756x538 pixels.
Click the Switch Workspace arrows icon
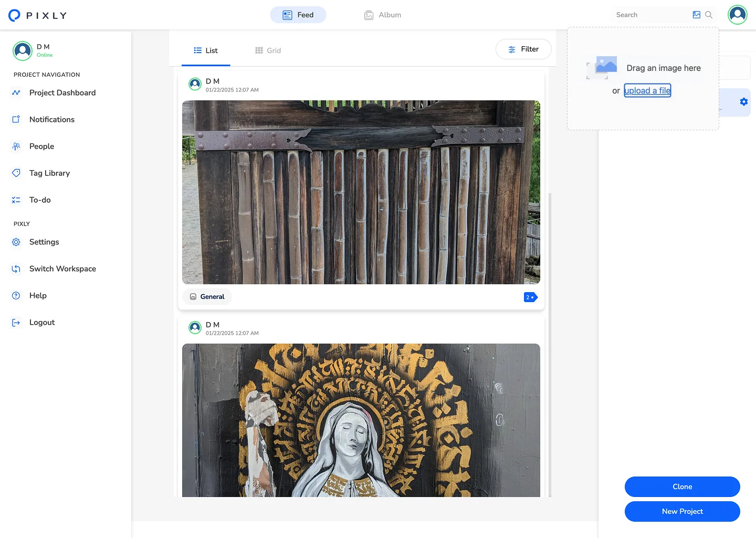[16, 268]
